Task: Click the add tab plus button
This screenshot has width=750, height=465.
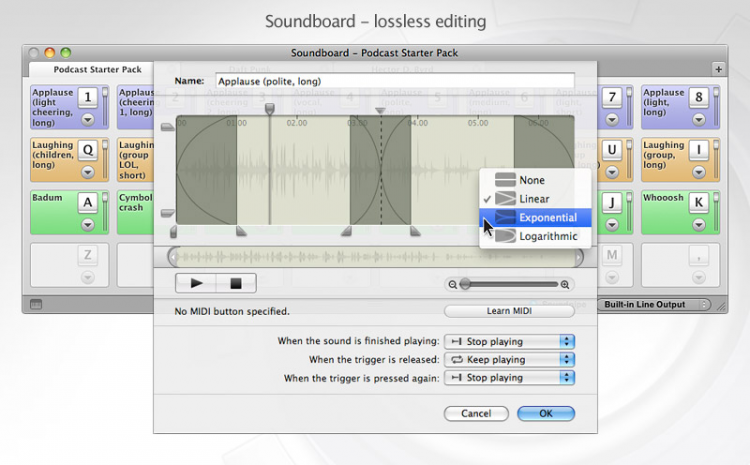Action: (717, 68)
